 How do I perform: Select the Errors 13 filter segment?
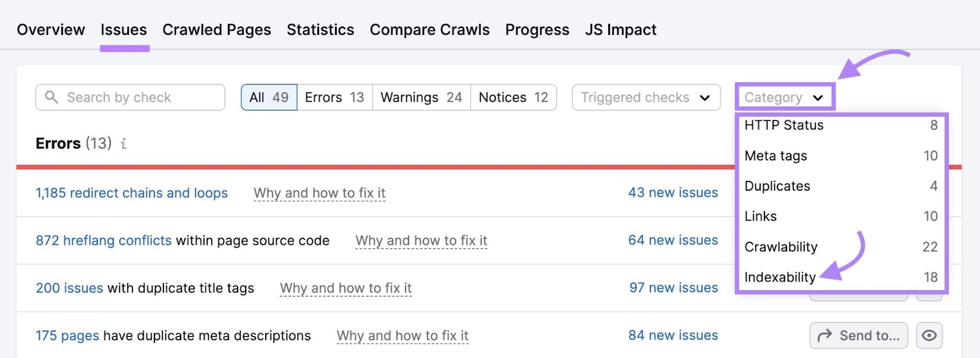(334, 97)
